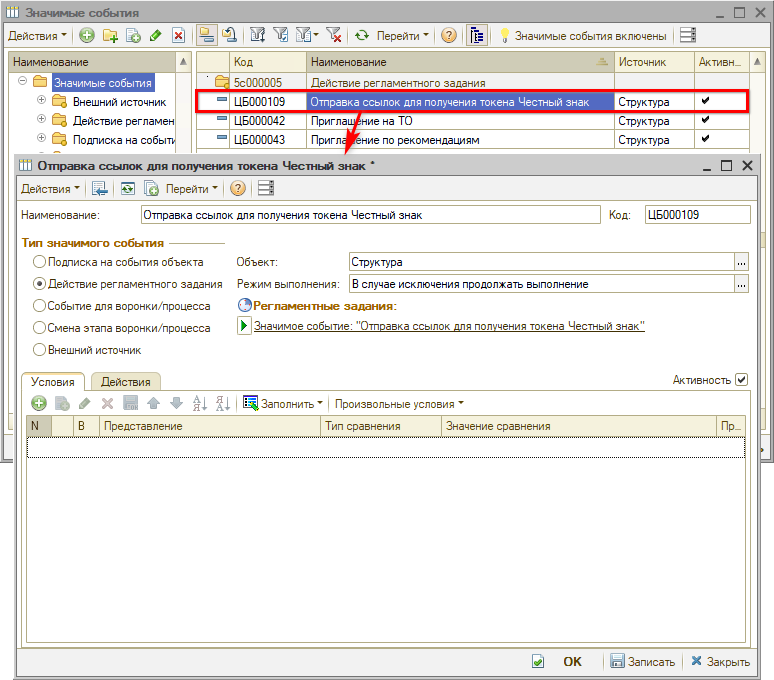Screen dimensions: 774x680
Task: Click the green arrow icon beside scheduled task link
Action: (x=243, y=326)
